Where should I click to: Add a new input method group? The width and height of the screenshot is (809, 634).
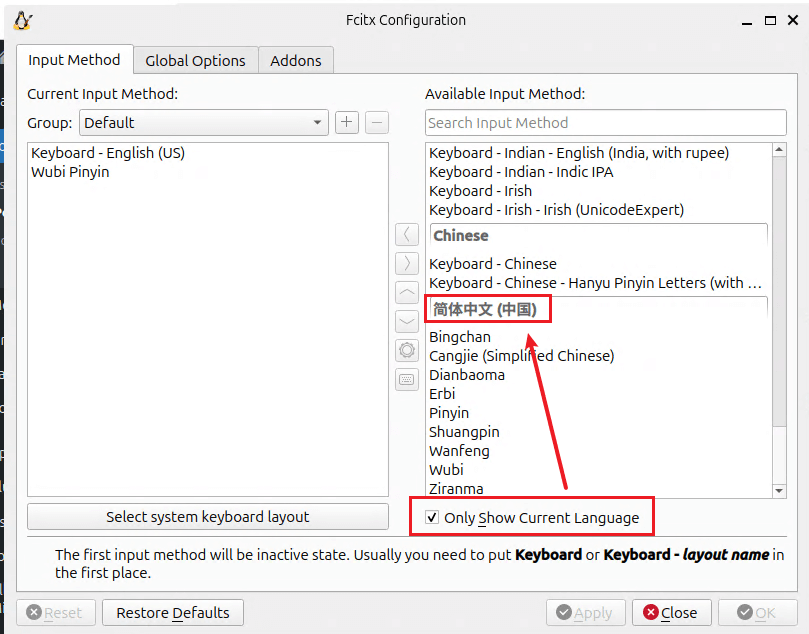[347, 123]
